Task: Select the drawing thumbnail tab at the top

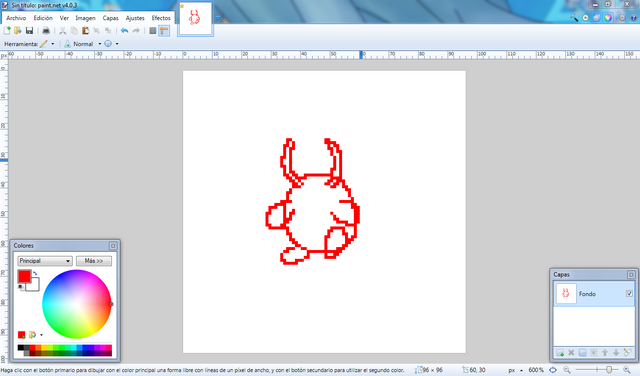Action: tap(195, 18)
